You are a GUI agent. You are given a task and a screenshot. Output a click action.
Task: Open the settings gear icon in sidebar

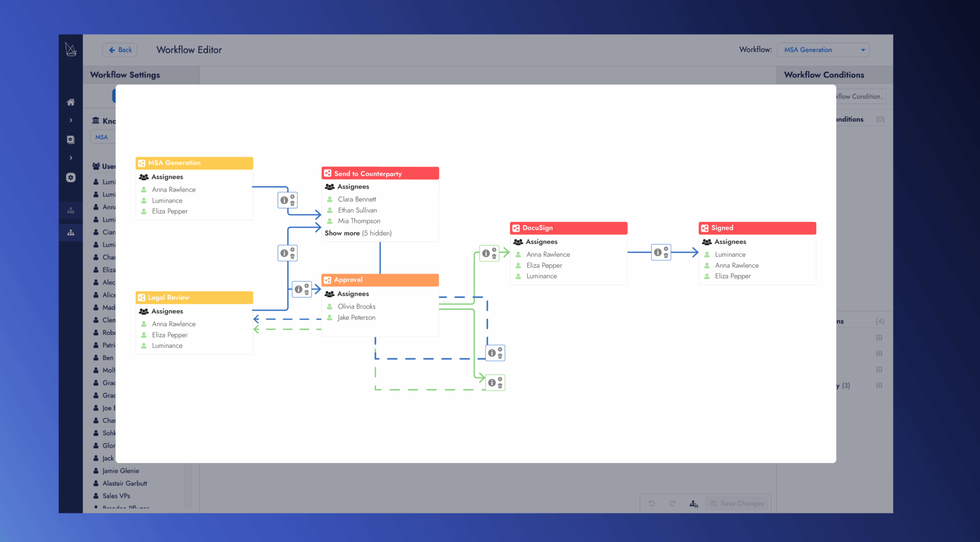(71, 178)
